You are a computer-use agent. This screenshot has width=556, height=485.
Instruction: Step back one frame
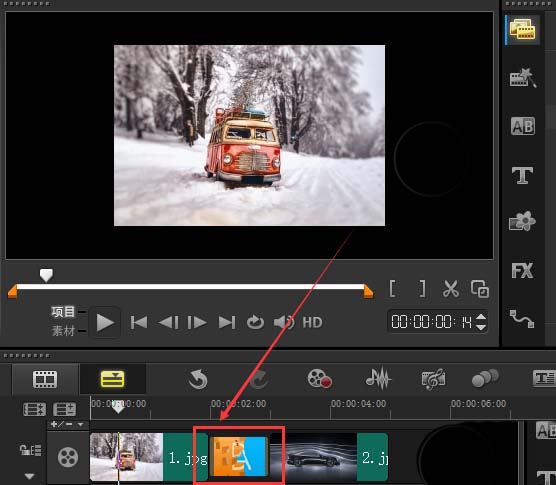[x=169, y=323]
